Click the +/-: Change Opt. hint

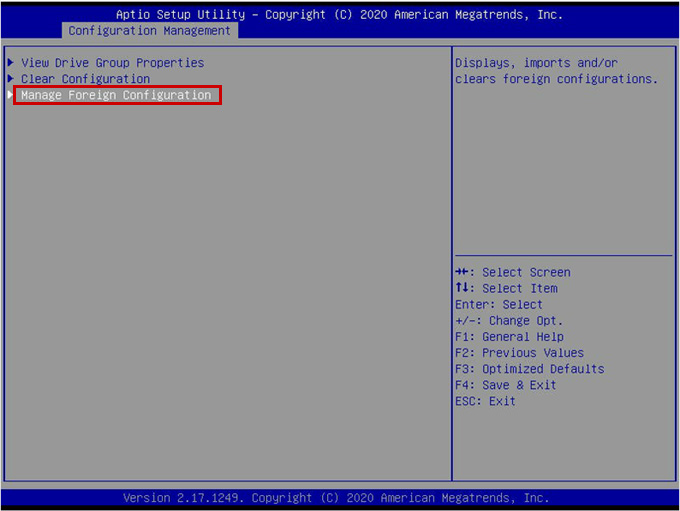(508, 321)
